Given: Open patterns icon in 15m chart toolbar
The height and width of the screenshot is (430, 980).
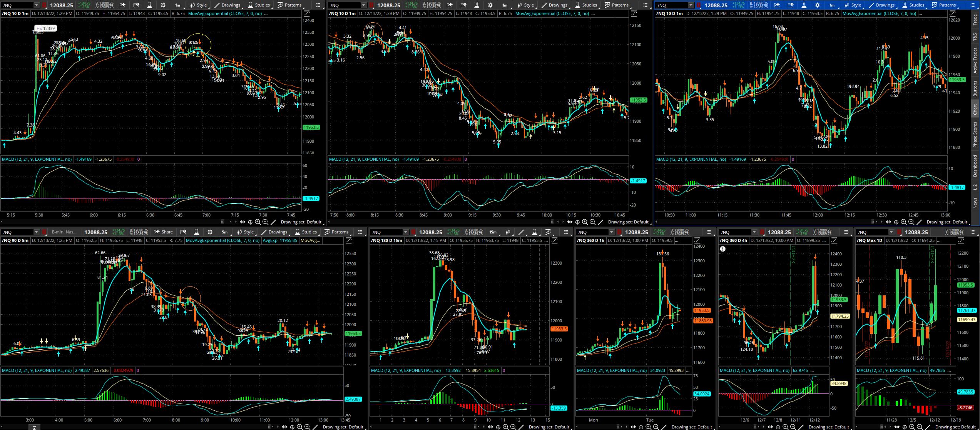Looking at the screenshot, I should point(548,232).
